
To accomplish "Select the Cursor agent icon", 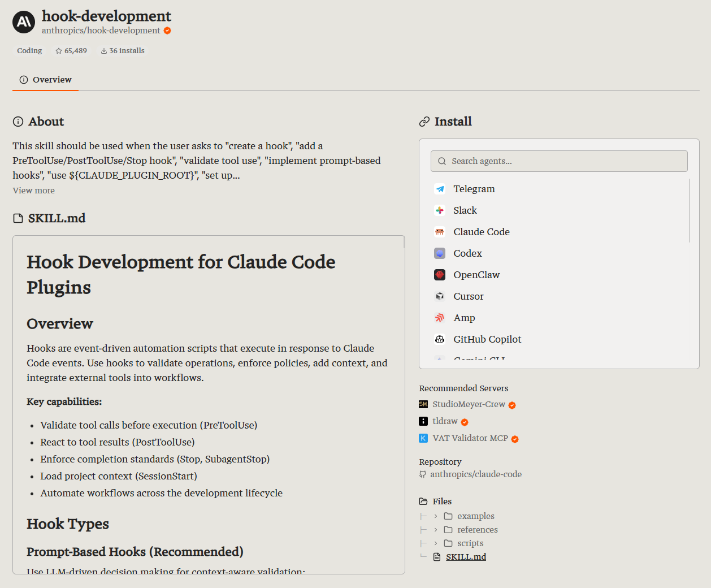I will [x=440, y=296].
